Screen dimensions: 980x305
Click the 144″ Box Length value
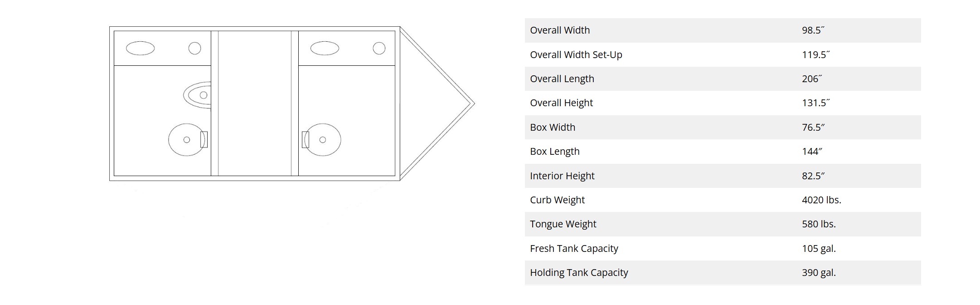(811, 151)
